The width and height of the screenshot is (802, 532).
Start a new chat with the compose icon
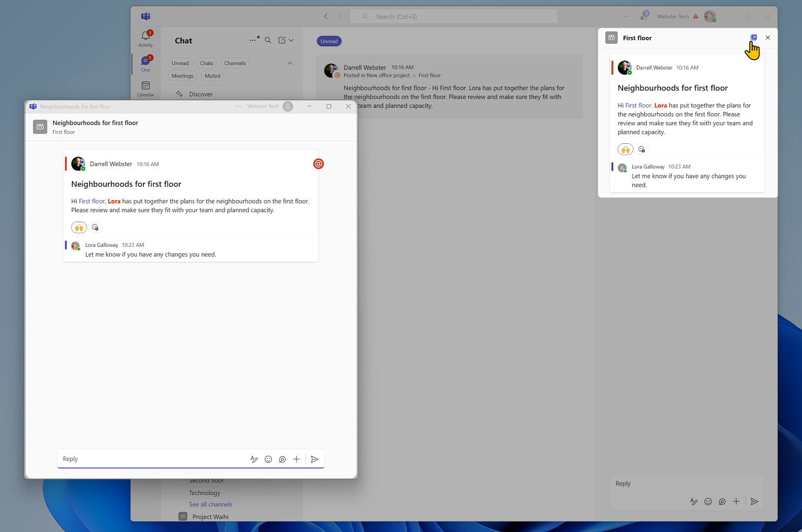282,40
